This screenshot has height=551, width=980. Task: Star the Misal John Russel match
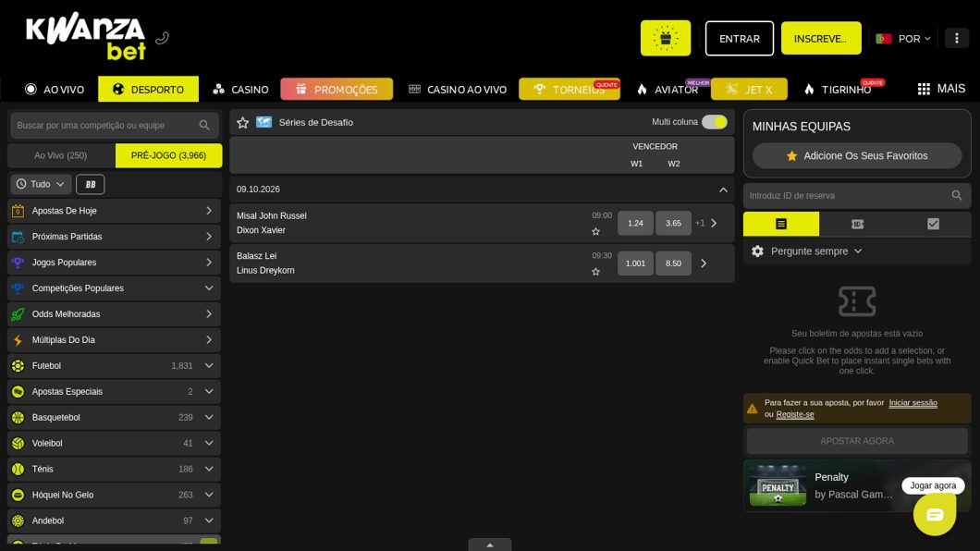595,232
